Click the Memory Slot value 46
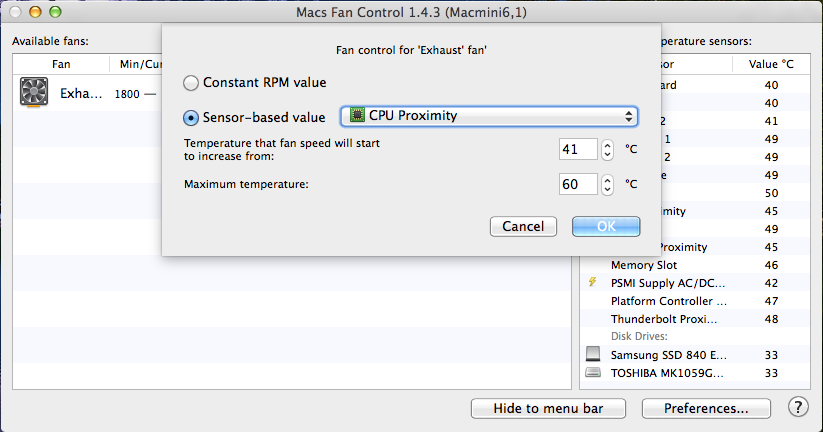823x432 pixels. (x=771, y=265)
